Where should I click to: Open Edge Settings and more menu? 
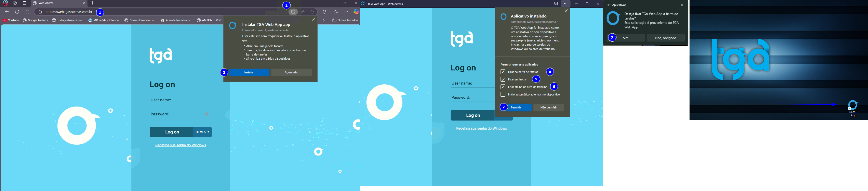click(346, 12)
